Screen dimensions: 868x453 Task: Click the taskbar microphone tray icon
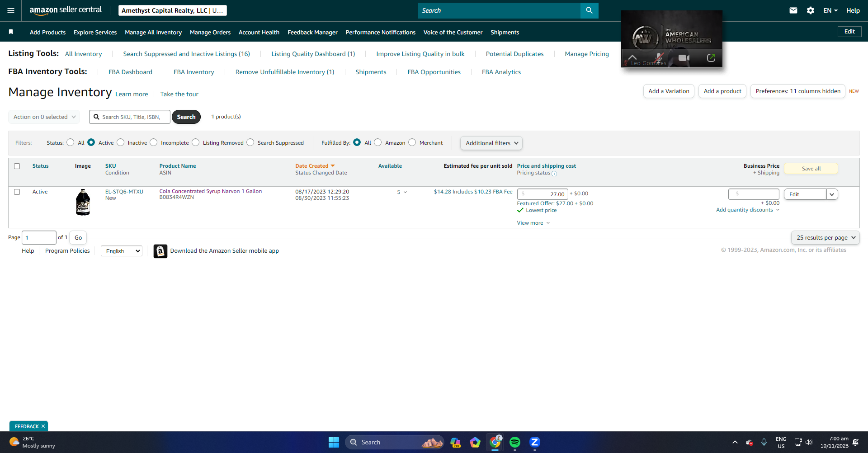tap(764, 442)
